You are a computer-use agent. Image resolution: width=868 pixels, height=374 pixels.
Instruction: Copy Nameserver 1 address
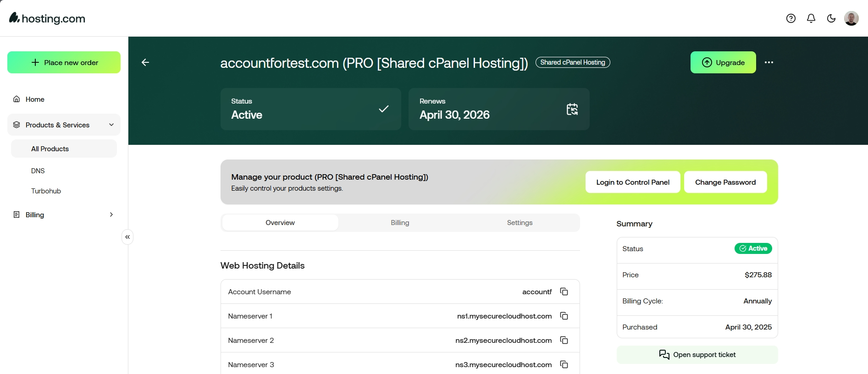(564, 316)
